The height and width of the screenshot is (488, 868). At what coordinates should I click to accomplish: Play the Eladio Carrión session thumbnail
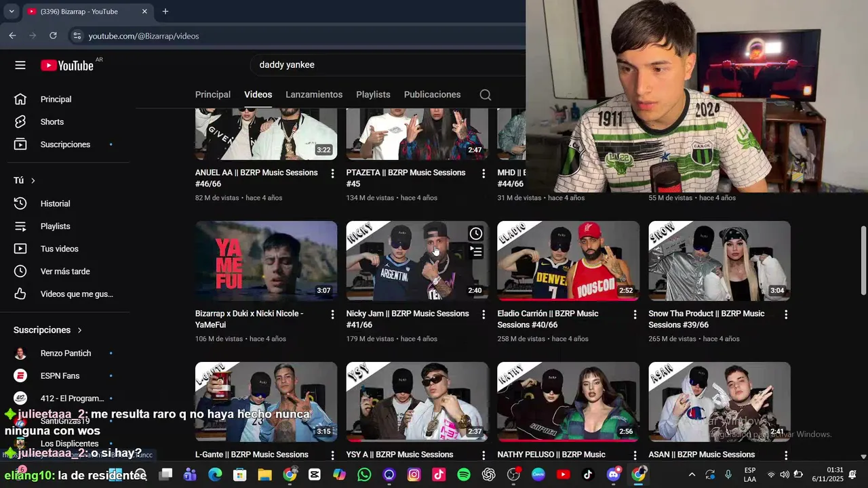pos(568,261)
